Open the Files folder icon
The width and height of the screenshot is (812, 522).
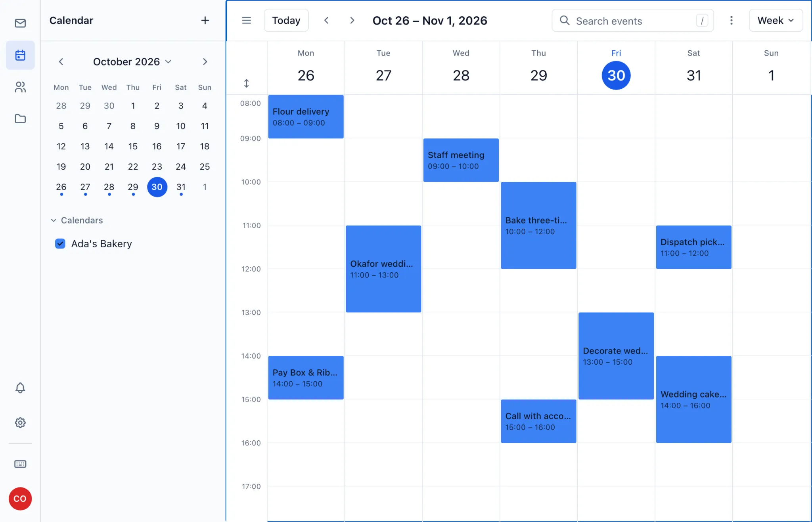[20, 119]
